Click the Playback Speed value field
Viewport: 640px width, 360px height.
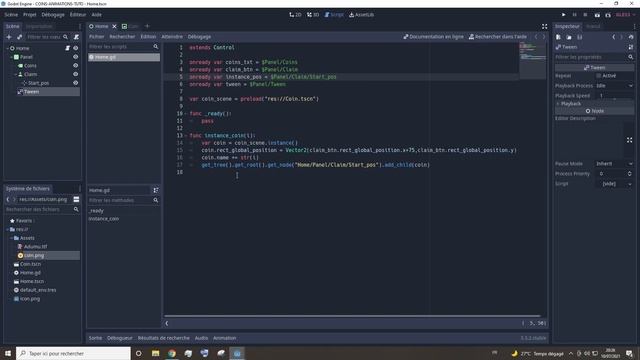click(x=614, y=96)
